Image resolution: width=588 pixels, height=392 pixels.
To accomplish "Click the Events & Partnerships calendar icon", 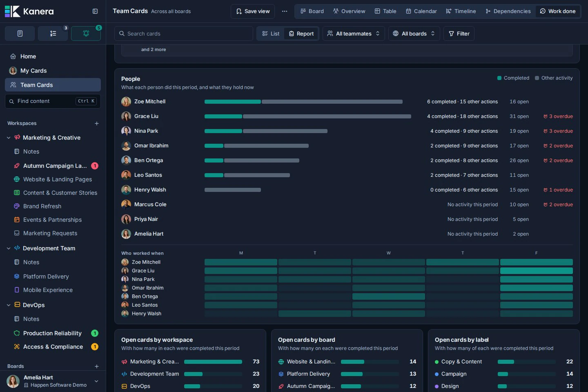I will (x=17, y=220).
